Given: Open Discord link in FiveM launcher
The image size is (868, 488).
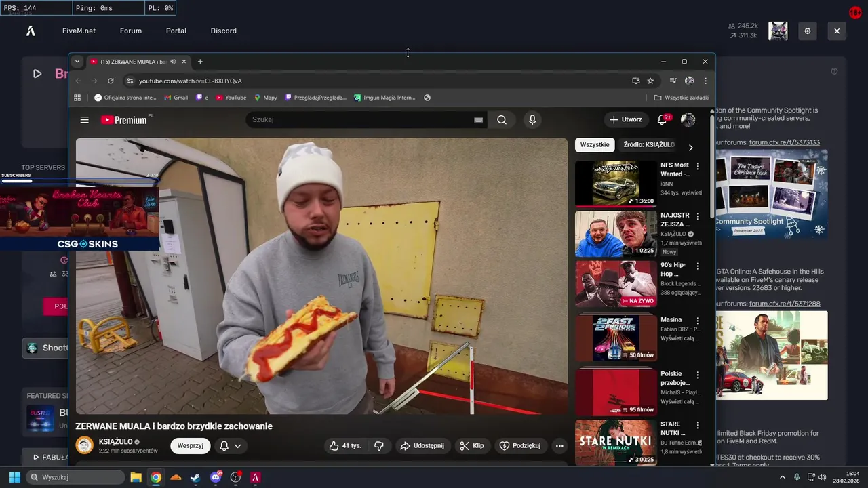Looking at the screenshot, I should tap(223, 31).
